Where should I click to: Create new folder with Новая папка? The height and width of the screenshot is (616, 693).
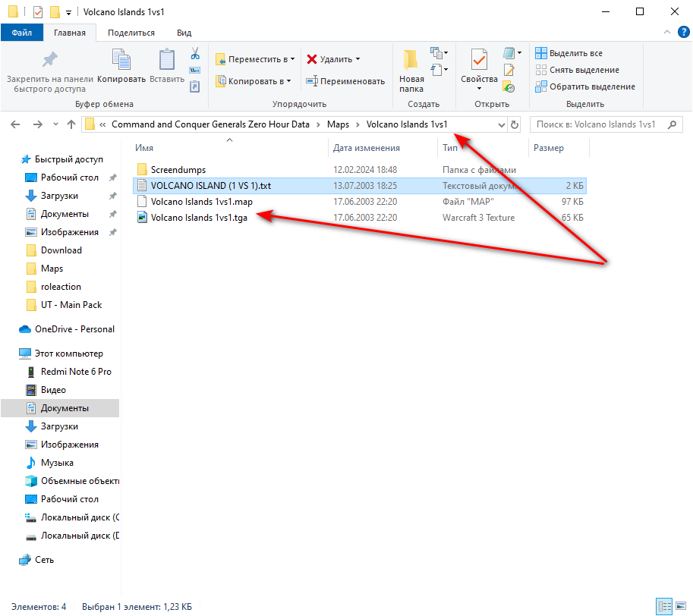(x=411, y=71)
